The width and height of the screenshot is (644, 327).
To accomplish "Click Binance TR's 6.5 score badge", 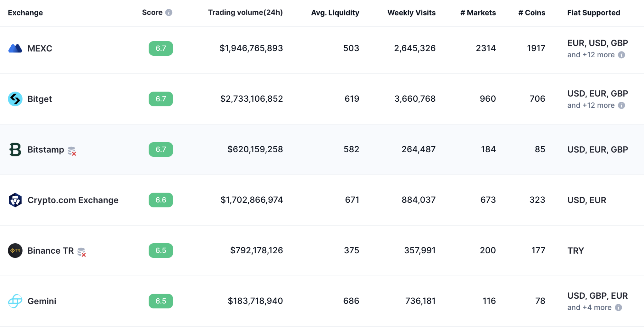I will point(161,251).
